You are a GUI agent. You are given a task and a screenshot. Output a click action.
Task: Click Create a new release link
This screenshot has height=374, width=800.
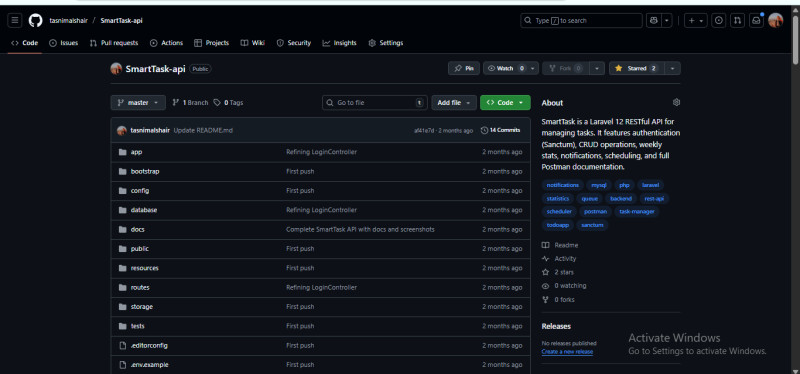[x=567, y=352]
